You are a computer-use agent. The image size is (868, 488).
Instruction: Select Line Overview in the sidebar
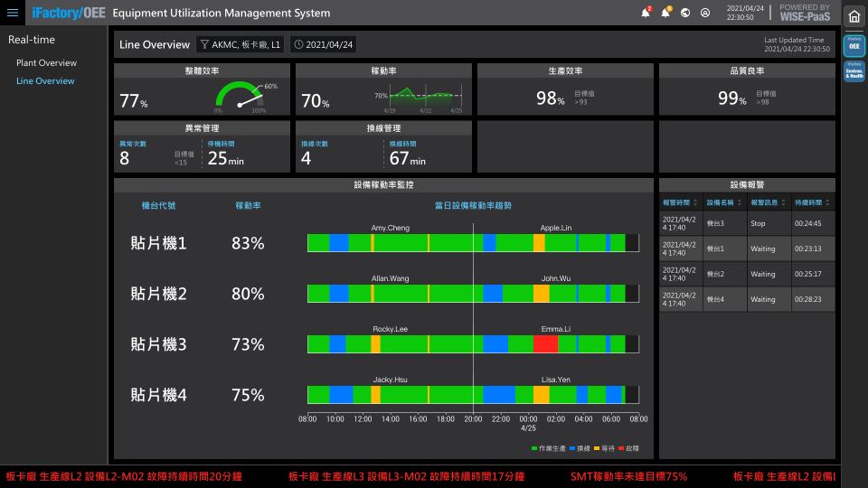pos(45,81)
